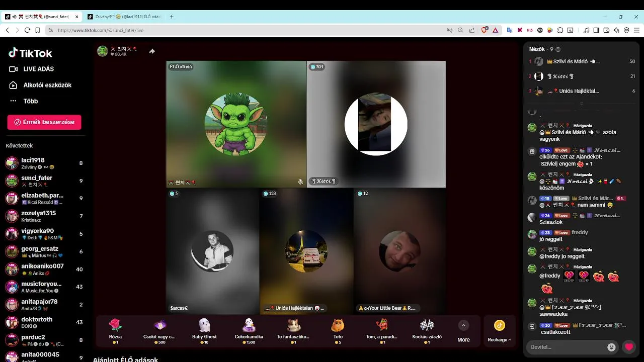The width and height of the screenshot is (644, 362).
Task: Open musicforyou... followed channel
Action: [x=44, y=287]
